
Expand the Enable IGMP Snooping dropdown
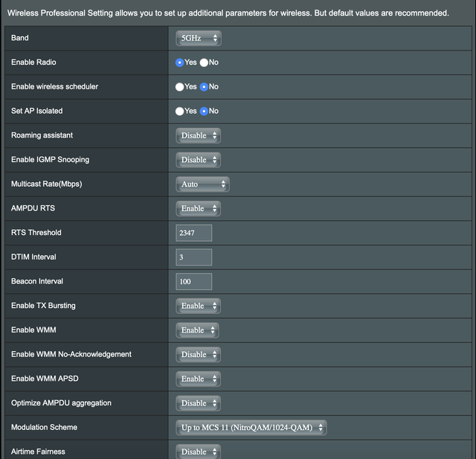click(199, 160)
